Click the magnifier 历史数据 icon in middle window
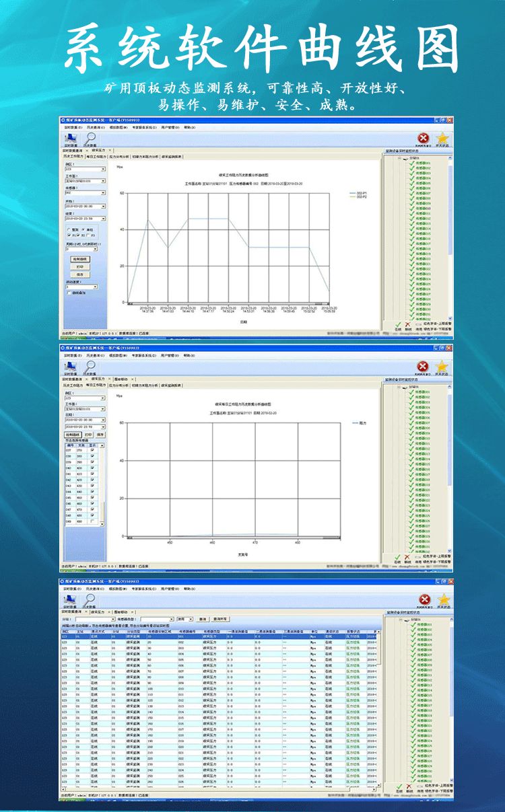 (90, 366)
